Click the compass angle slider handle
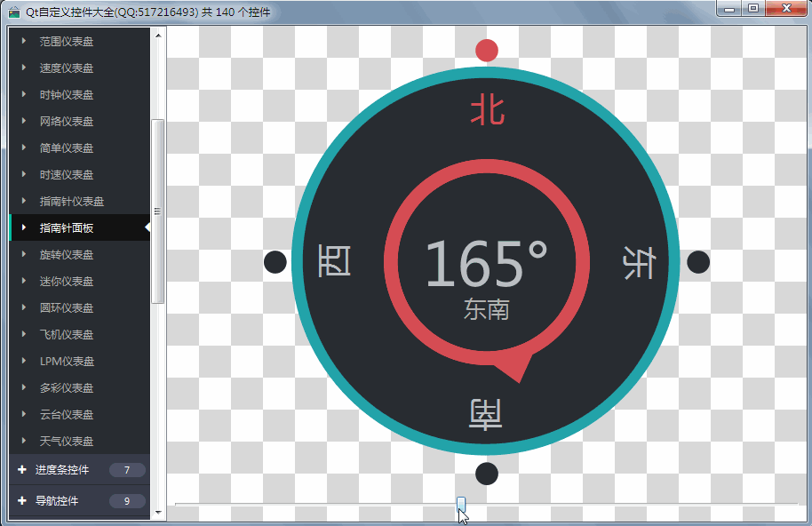The width and height of the screenshot is (812, 526). pos(461,504)
